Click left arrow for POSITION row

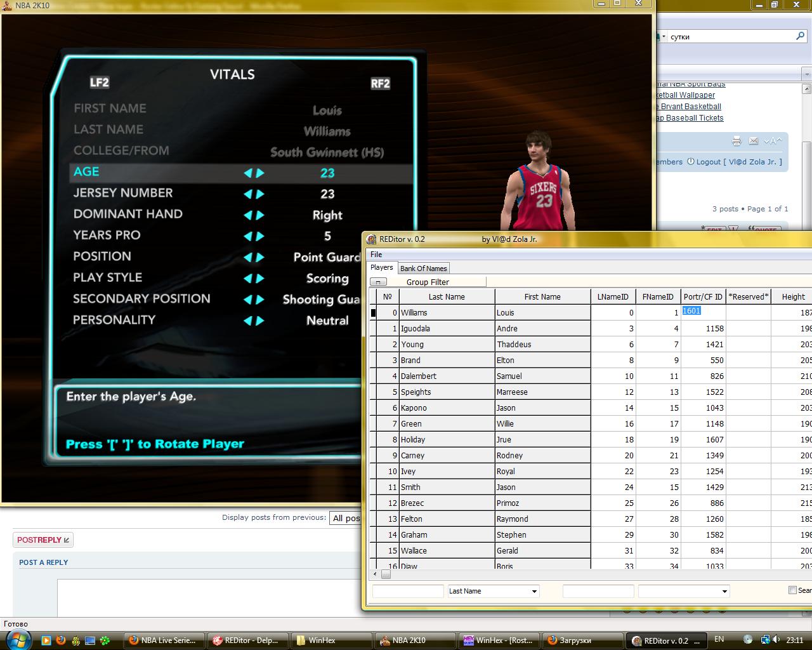pyautogui.click(x=248, y=257)
